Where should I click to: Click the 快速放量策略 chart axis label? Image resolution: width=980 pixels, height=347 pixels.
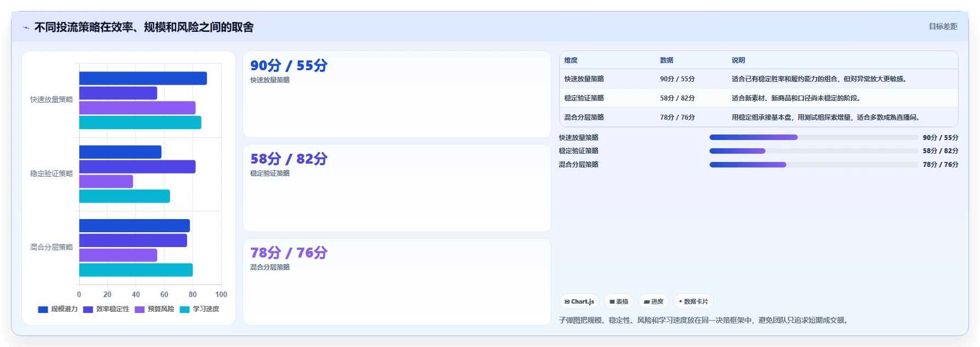point(52,100)
